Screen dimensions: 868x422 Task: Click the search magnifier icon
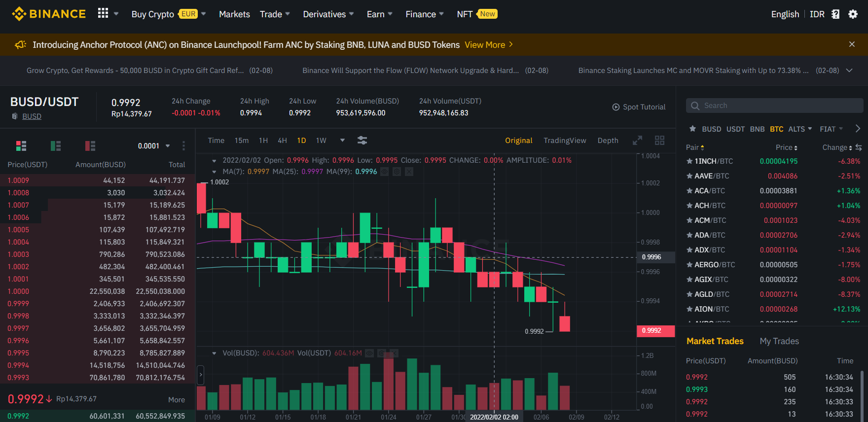click(x=695, y=105)
